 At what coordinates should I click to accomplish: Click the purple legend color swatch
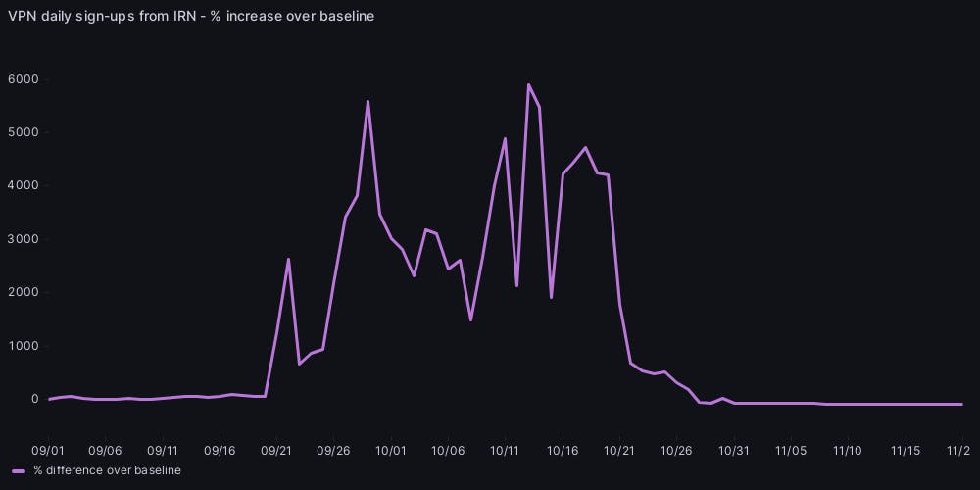(19, 471)
